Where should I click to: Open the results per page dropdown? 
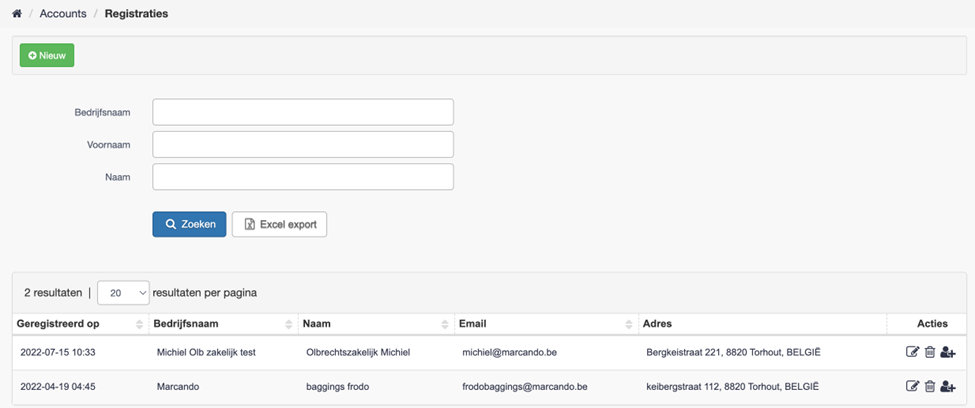pyautogui.click(x=123, y=293)
